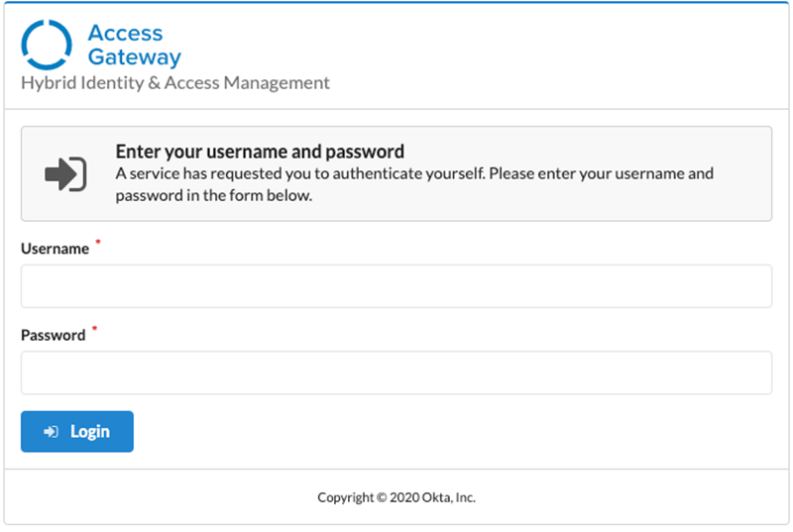Focus the Username input field
This screenshot has width=793, height=532.
[x=396, y=286]
